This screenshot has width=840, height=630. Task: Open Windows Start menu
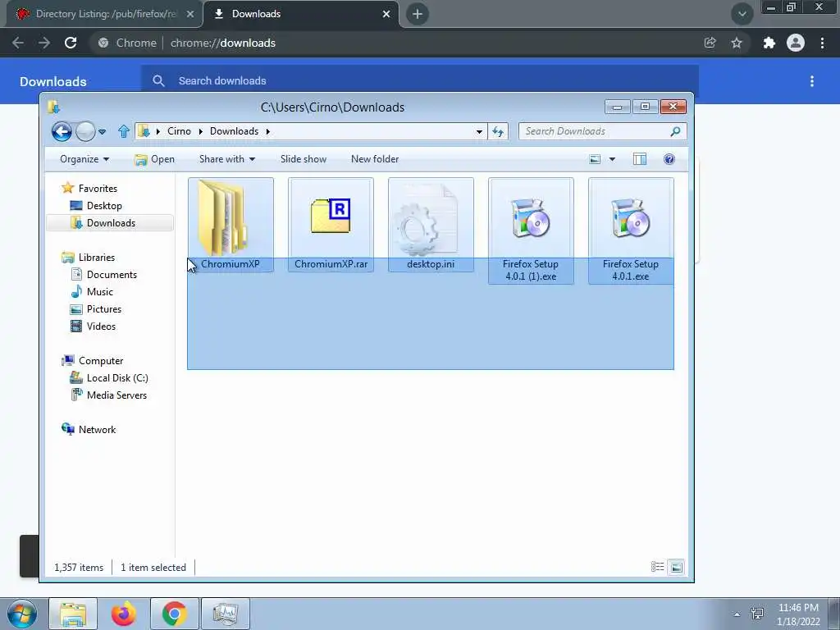[x=22, y=614]
